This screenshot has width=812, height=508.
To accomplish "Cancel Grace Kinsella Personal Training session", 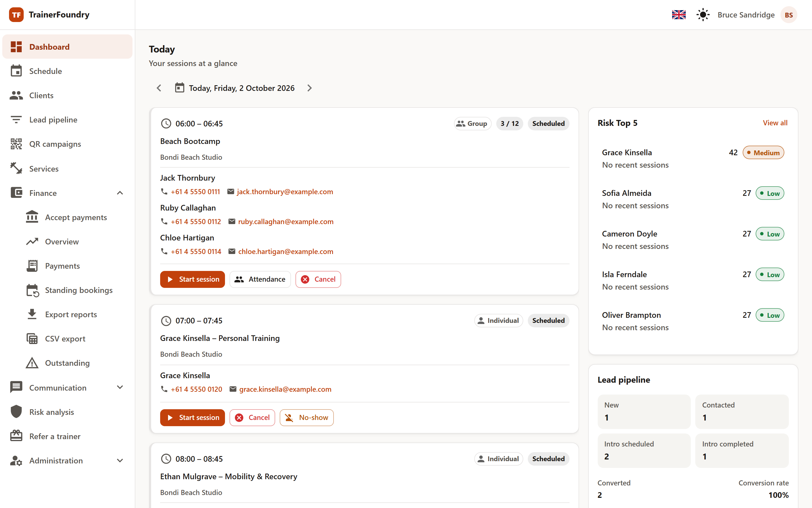I will click(252, 417).
